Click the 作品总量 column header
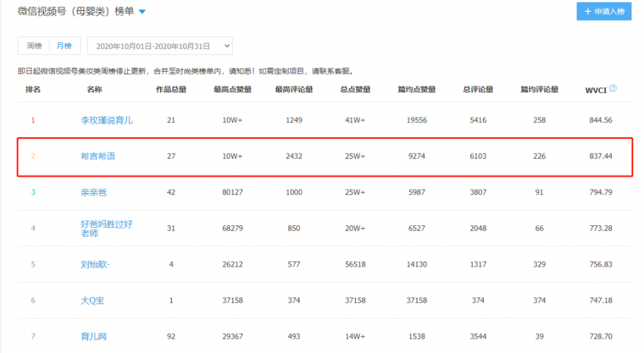 tap(171, 90)
